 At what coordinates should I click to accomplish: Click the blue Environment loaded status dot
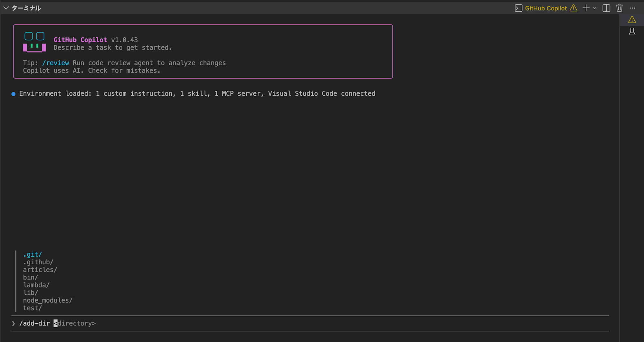[x=14, y=94]
